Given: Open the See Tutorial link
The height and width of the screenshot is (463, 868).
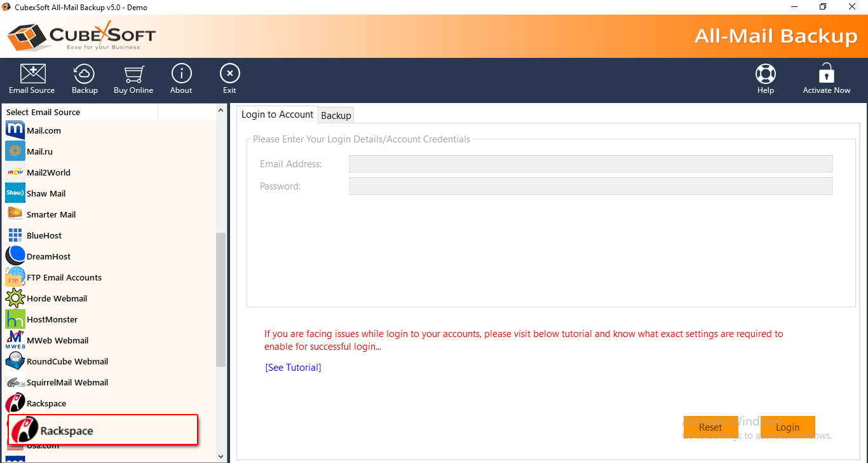Looking at the screenshot, I should [293, 368].
